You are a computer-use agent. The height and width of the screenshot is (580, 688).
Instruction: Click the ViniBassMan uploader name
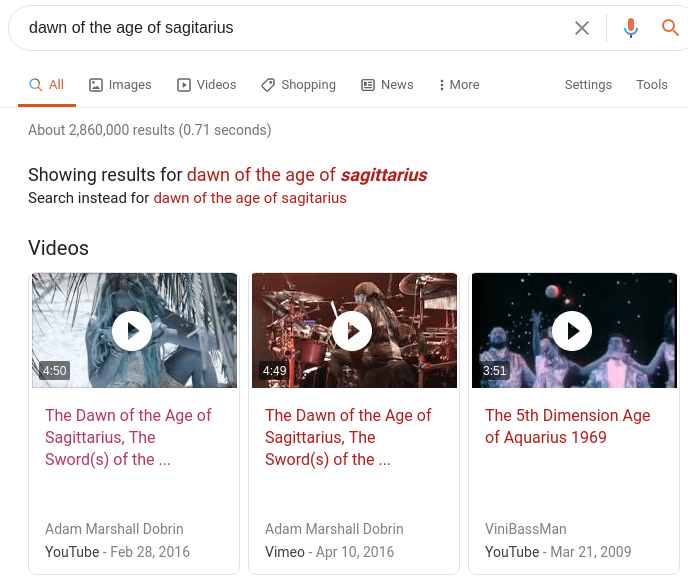coord(526,529)
